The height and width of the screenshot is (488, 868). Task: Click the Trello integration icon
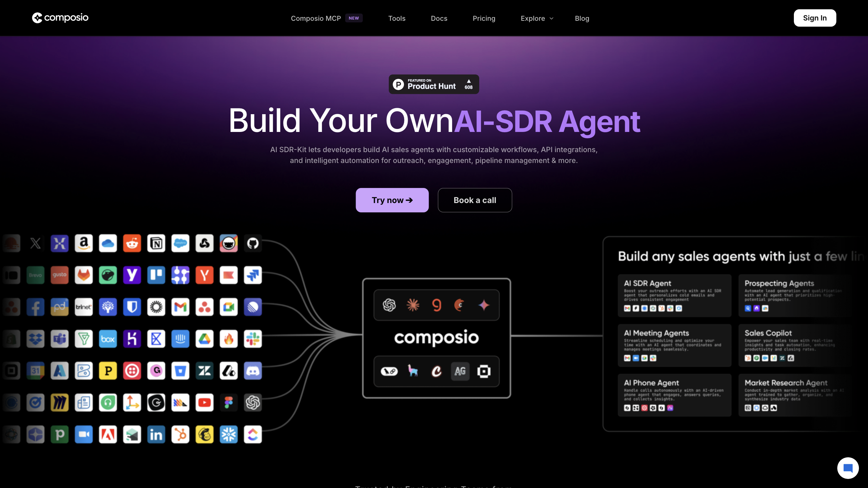[156, 275]
